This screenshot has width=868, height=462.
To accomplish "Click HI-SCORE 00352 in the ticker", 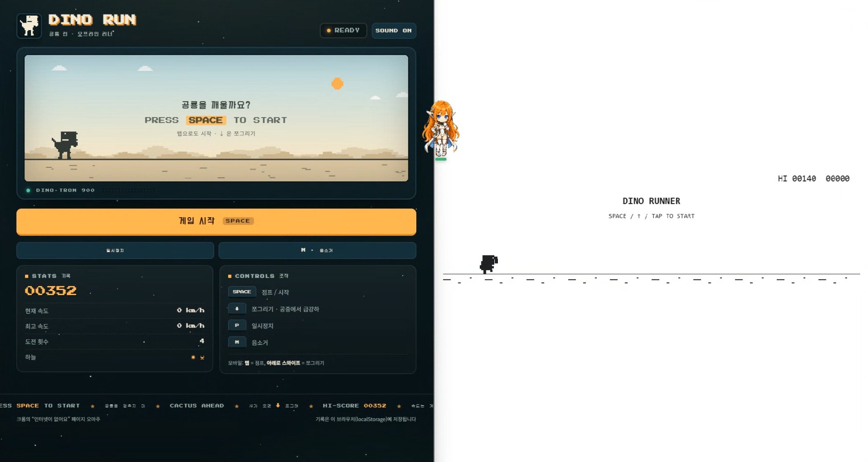I will click(354, 406).
